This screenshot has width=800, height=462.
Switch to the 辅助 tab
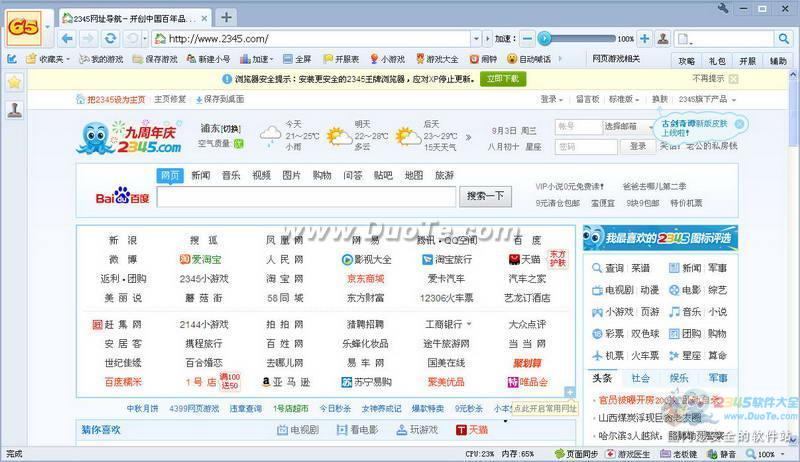[x=778, y=61]
